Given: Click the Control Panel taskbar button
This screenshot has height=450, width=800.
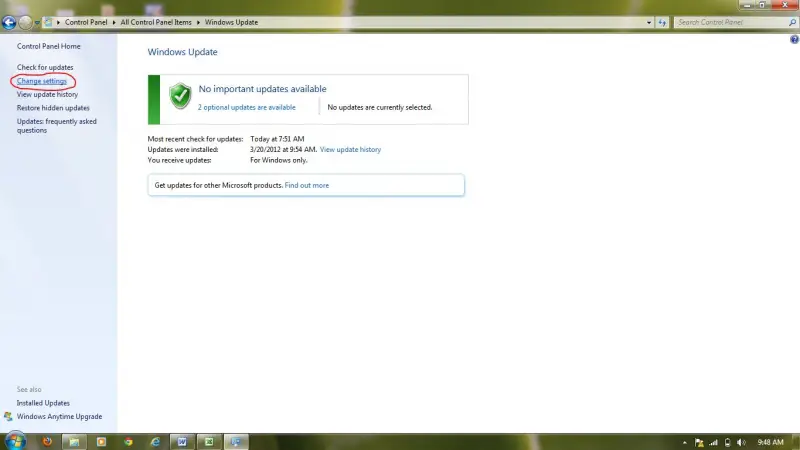Looking at the screenshot, I should coord(236,442).
